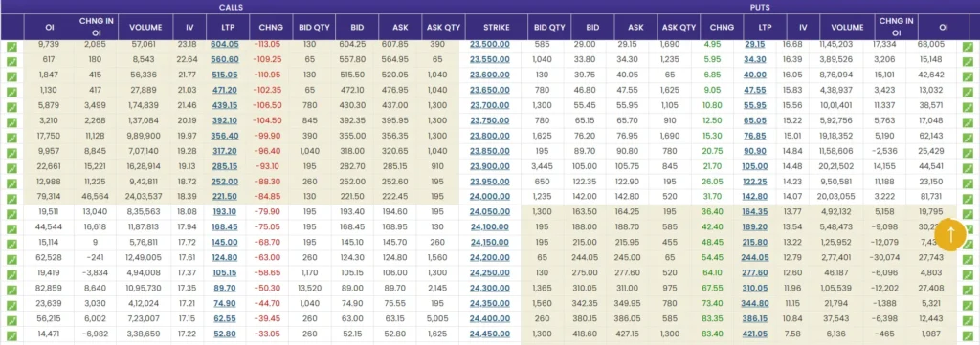Click calls LTP link 52.80

[x=225, y=334]
